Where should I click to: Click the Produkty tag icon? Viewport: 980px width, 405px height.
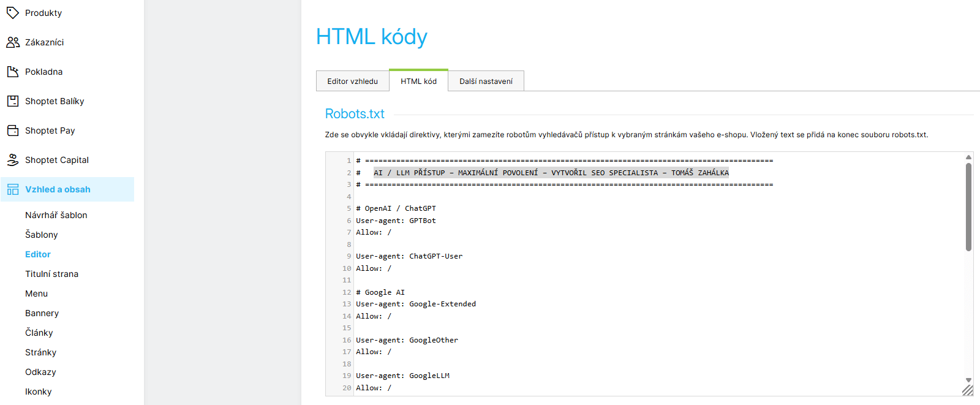(13, 13)
